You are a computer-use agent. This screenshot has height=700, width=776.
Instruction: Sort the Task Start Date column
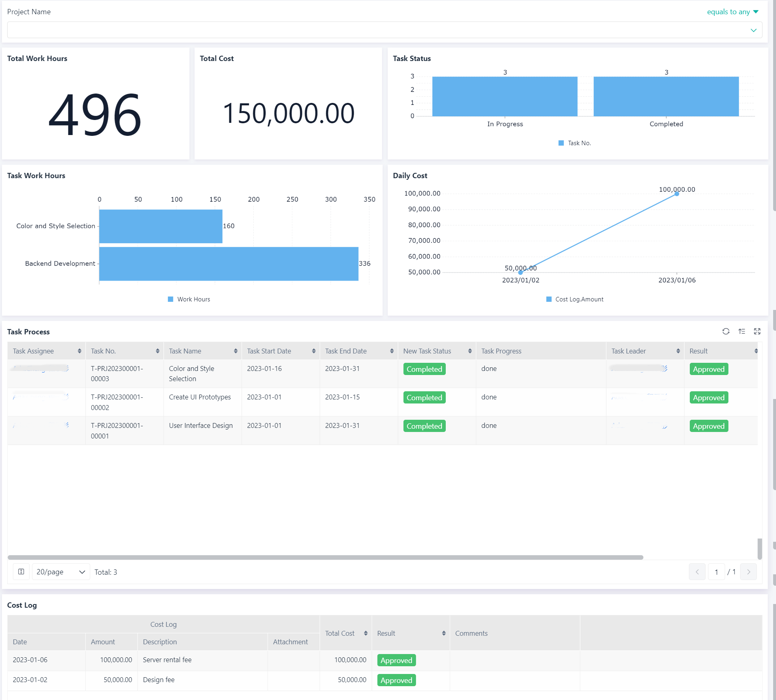314,351
